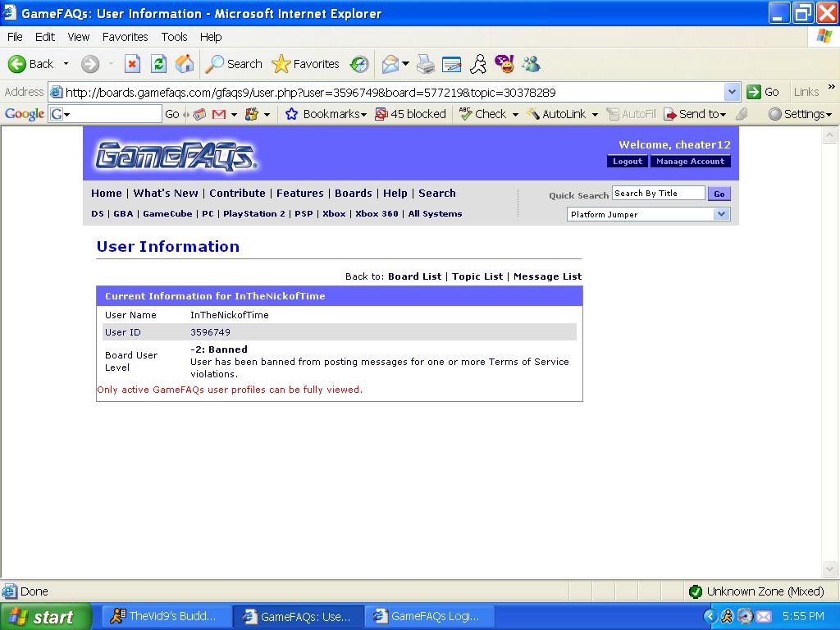Open the Mail toolbar icon
Image resolution: width=840 pixels, height=630 pixels.
tap(390, 64)
